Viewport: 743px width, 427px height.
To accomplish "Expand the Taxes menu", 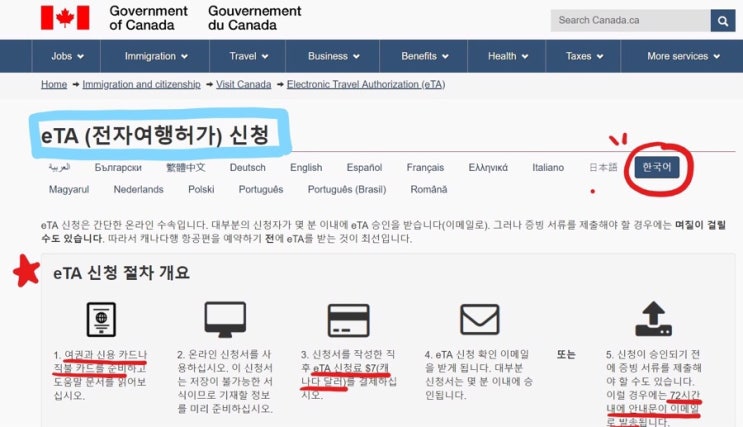I will (583, 56).
